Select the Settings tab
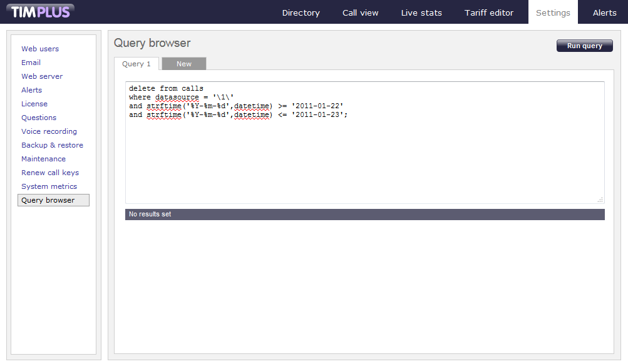Image resolution: width=628 pixels, height=364 pixels. click(553, 13)
